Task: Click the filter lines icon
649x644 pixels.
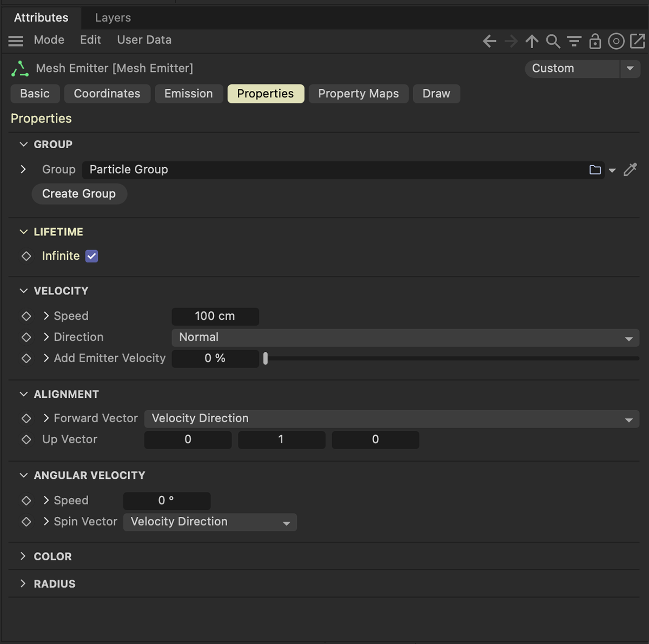Action: pos(574,41)
